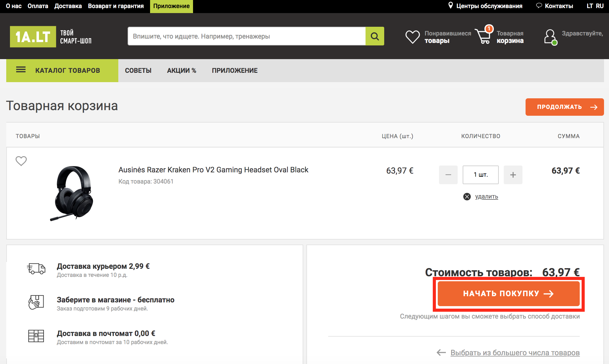Screen dimensions: 609x364
Task: Increase quantity with plus button
Action: click(513, 175)
